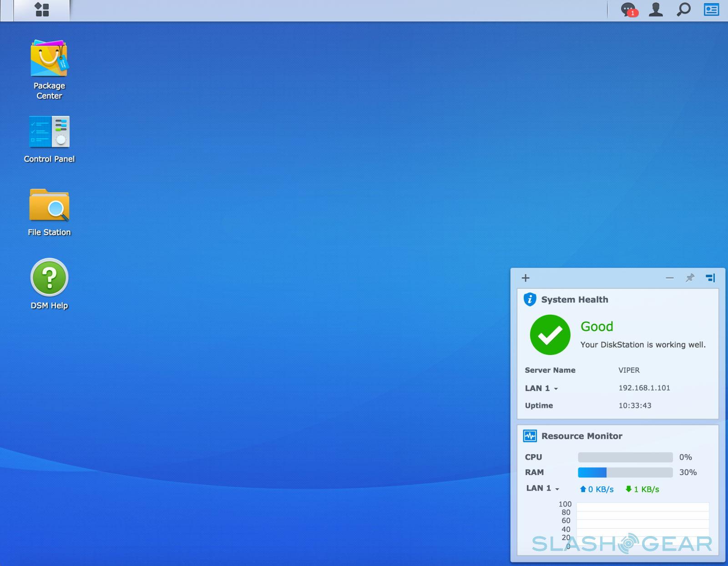Dock the widget panel to the side
The height and width of the screenshot is (566, 728).
point(710,278)
